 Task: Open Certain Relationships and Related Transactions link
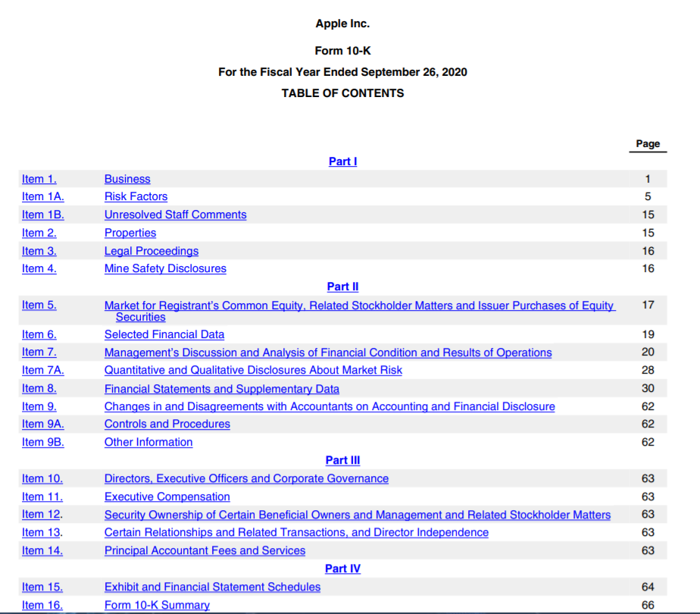[296, 532]
